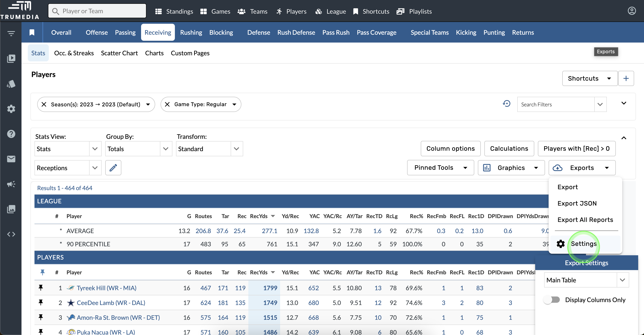Toggle Display Columns Only switch
Viewport: 644px width, 335px height.
(552, 300)
